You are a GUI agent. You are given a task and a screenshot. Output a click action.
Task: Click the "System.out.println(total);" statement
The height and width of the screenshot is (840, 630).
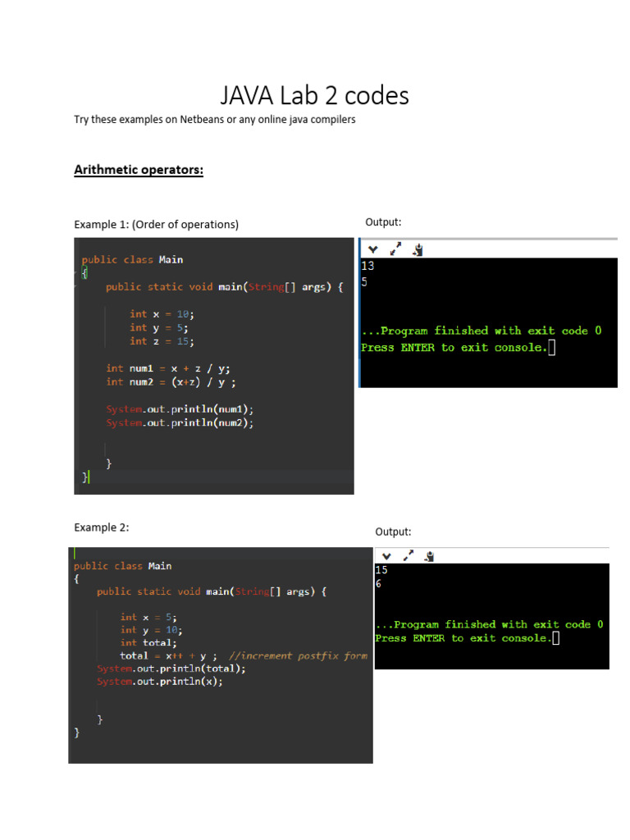(x=171, y=669)
